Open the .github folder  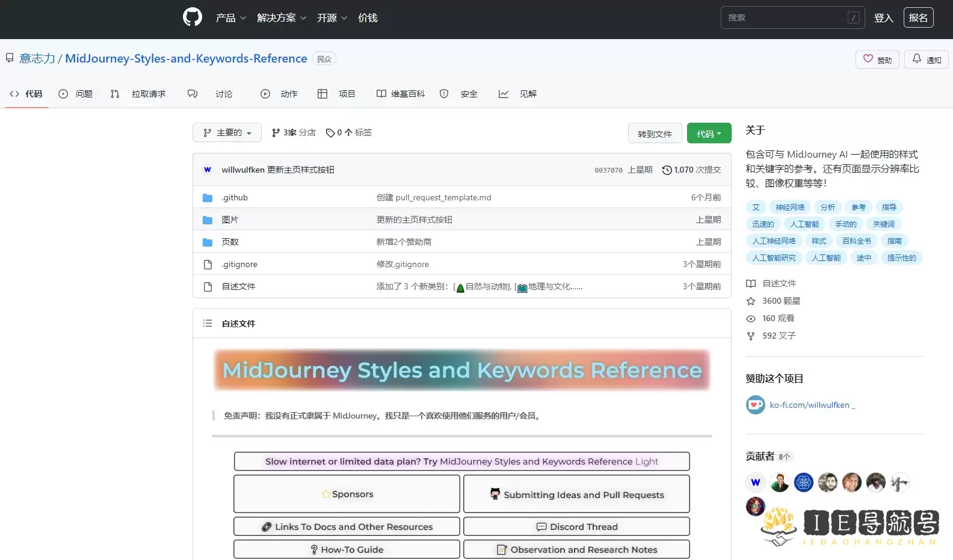click(235, 197)
